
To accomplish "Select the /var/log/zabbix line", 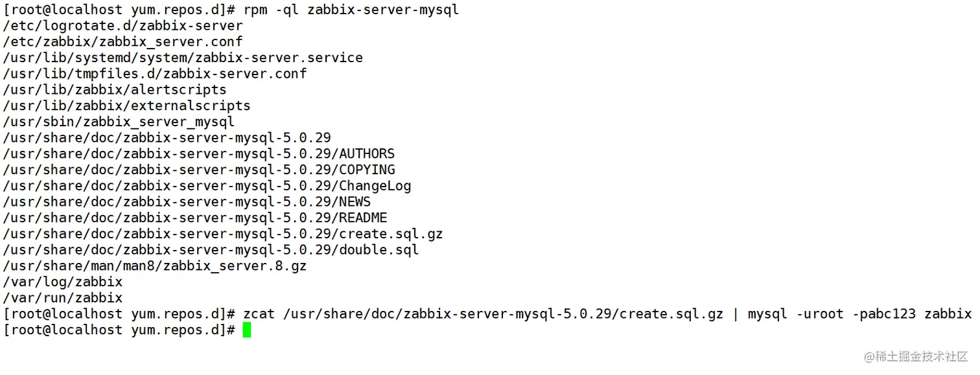I will (x=63, y=282).
